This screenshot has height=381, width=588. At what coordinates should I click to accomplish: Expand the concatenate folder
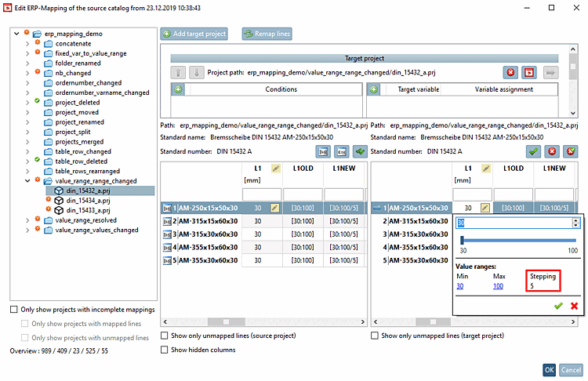point(27,43)
